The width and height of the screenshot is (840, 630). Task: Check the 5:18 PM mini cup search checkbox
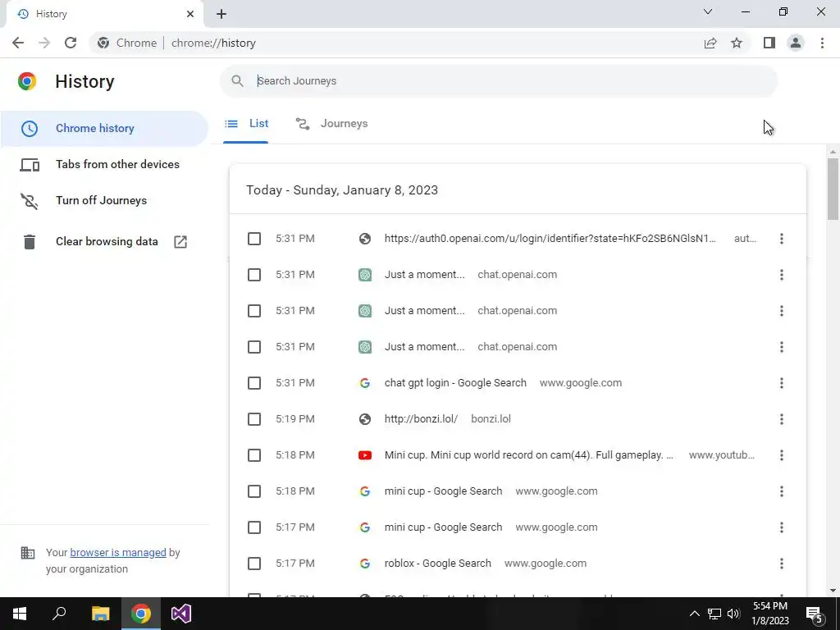pos(254,491)
